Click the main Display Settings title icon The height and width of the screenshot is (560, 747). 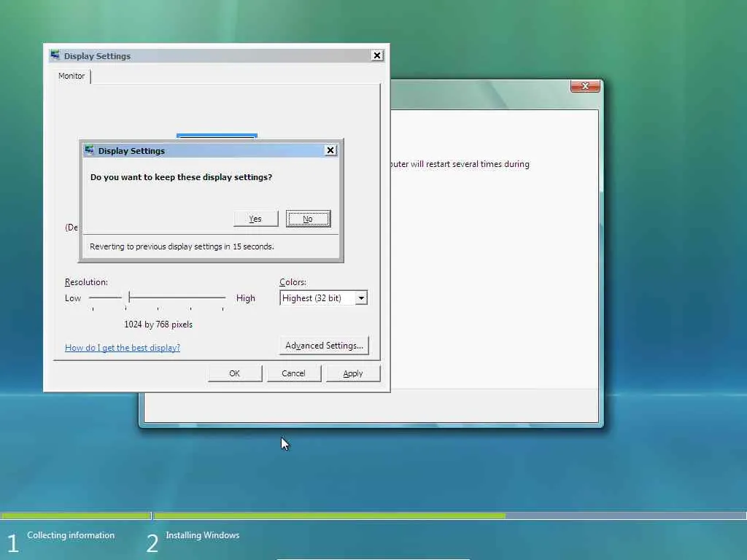click(x=55, y=55)
